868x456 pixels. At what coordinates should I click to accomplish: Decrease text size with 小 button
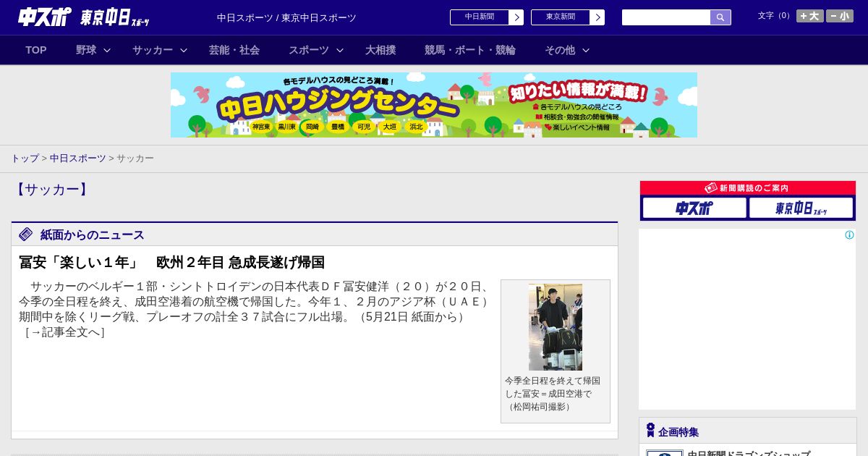[x=840, y=16]
